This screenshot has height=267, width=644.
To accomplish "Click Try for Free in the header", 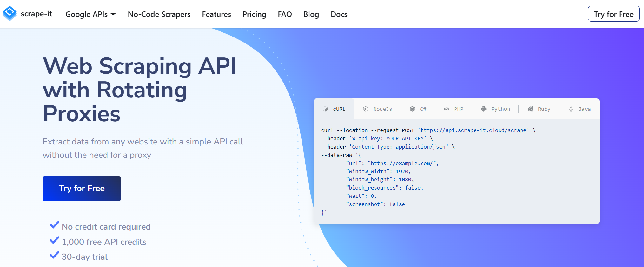I will click(x=614, y=14).
